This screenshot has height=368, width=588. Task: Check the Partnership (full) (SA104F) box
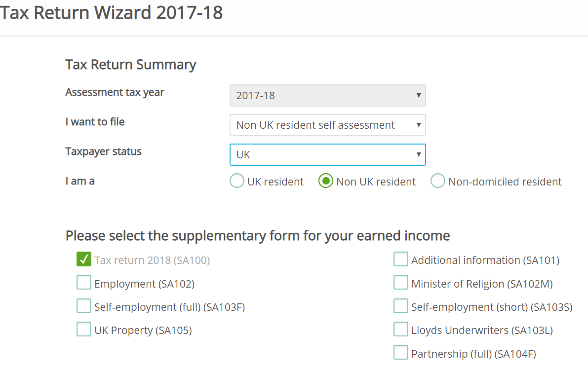coord(401,353)
